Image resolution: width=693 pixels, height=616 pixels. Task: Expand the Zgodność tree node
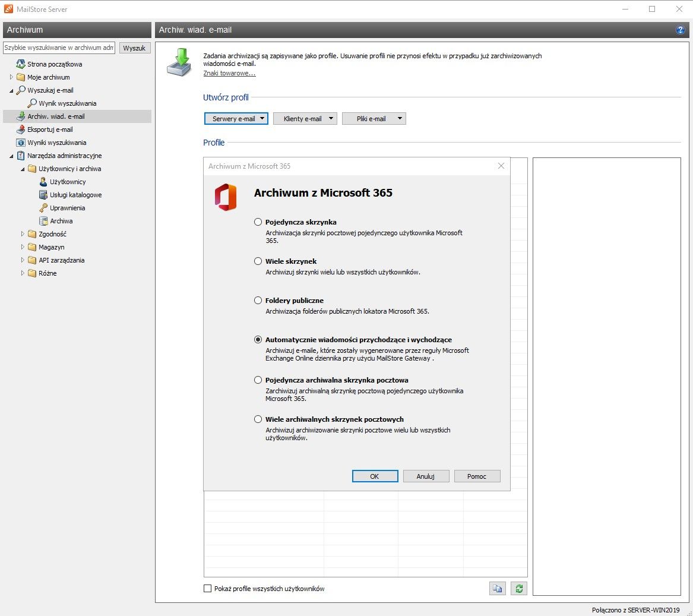[x=23, y=234]
